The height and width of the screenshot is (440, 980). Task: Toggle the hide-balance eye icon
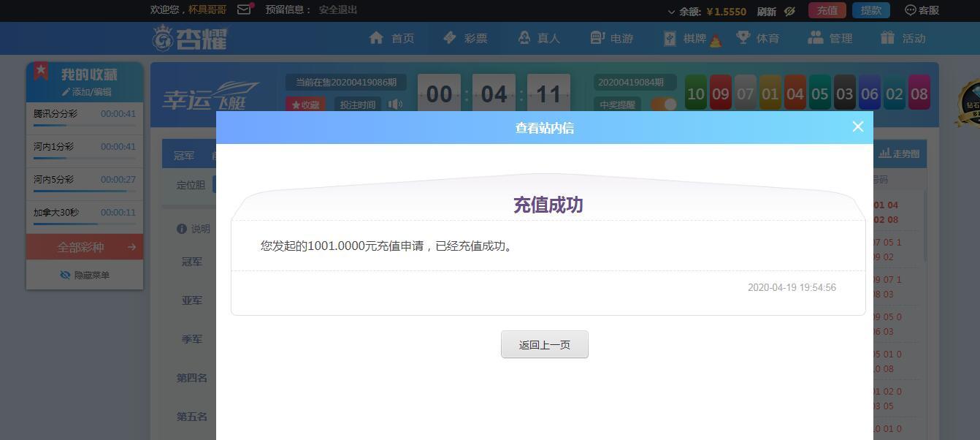pos(789,11)
